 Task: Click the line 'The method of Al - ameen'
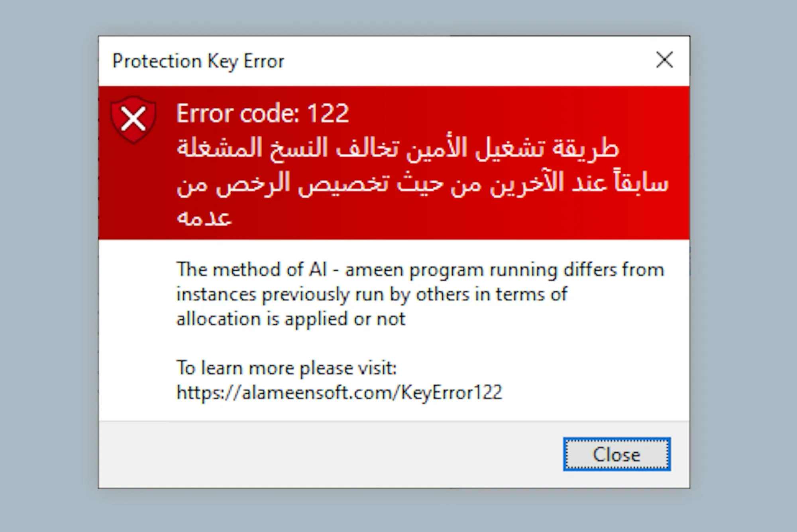coord(420,270)
